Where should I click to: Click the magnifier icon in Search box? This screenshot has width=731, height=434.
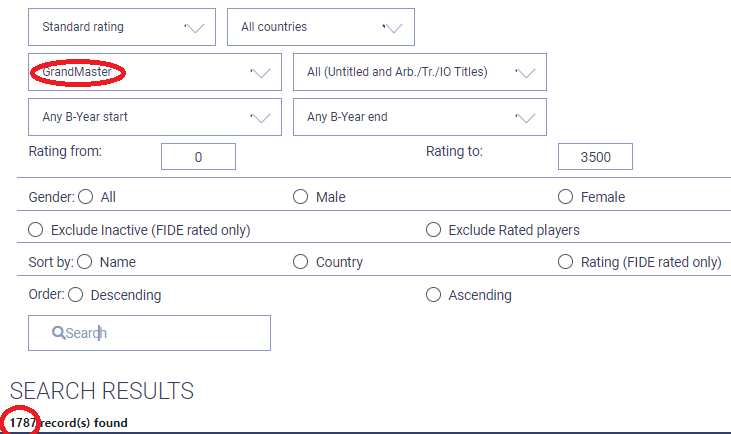tap(59, 333)
